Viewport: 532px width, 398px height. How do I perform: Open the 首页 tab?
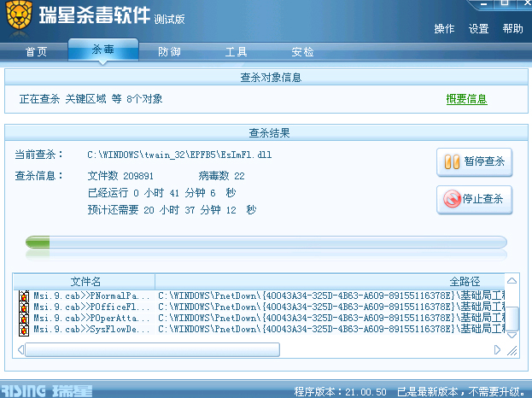tap(36, 52)
